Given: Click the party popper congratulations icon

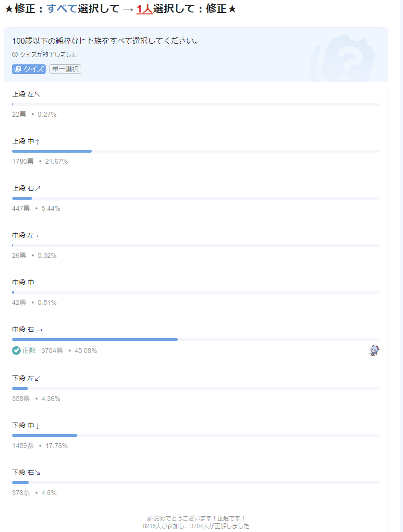Looking at the screenshot, I should pyautogui.click(x=150, y=519).
